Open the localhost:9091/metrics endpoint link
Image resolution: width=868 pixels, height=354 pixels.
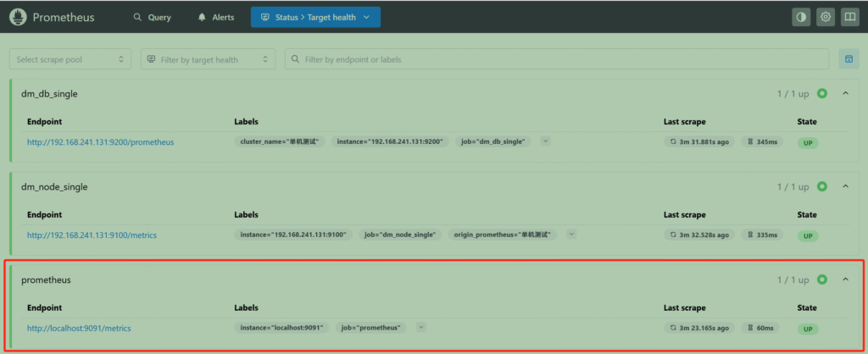79,328
